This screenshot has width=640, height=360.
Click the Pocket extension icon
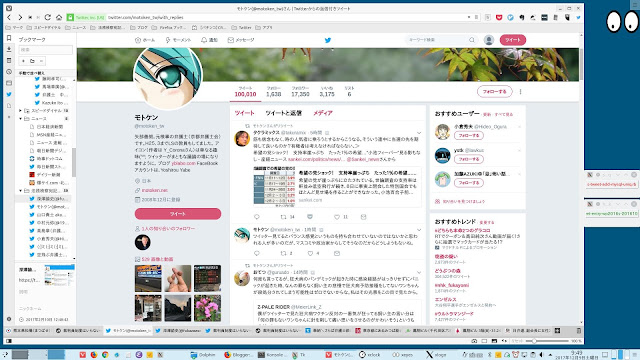(x=499, y=18)
